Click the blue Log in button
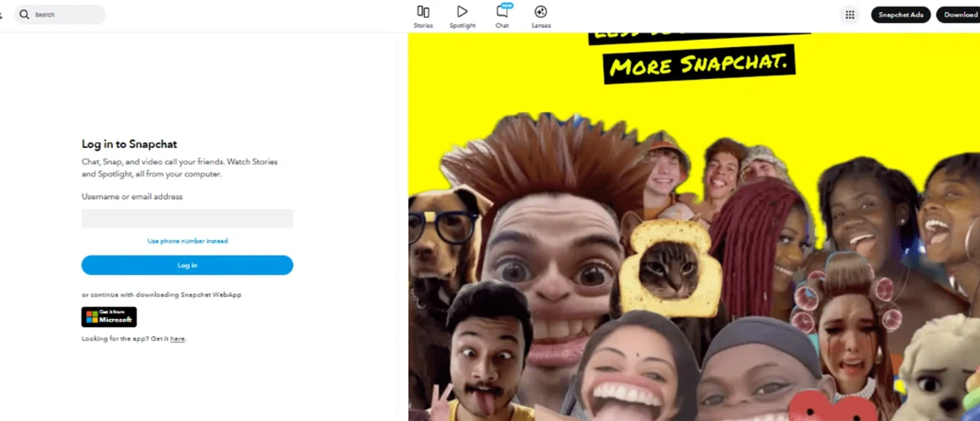 (188, 265)
